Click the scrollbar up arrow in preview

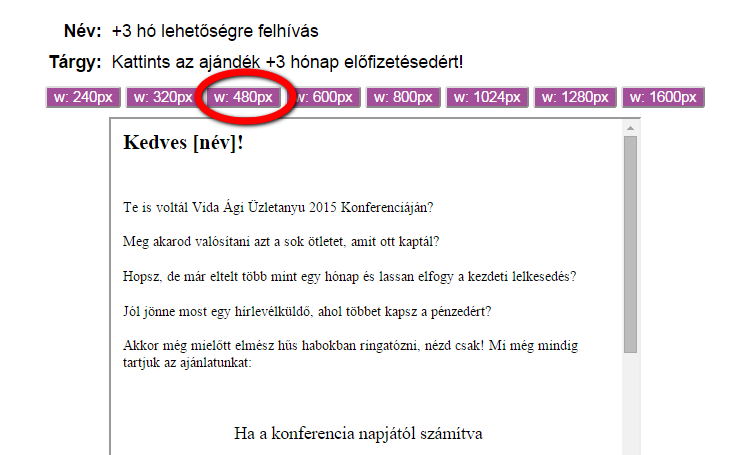pyautogui.click(x=630, y=128)
